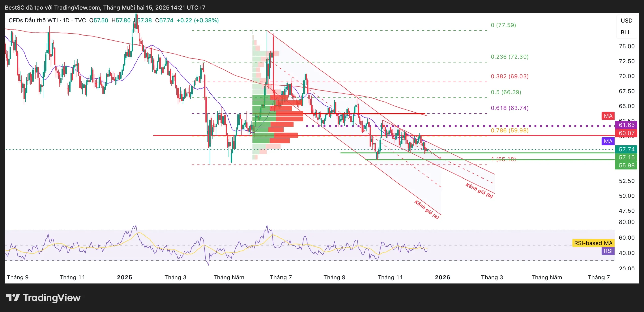Click the yellow RSI-based MA label
Image resolution: width=644 pixels, height=312 pixels.
(x=593, y=243)
